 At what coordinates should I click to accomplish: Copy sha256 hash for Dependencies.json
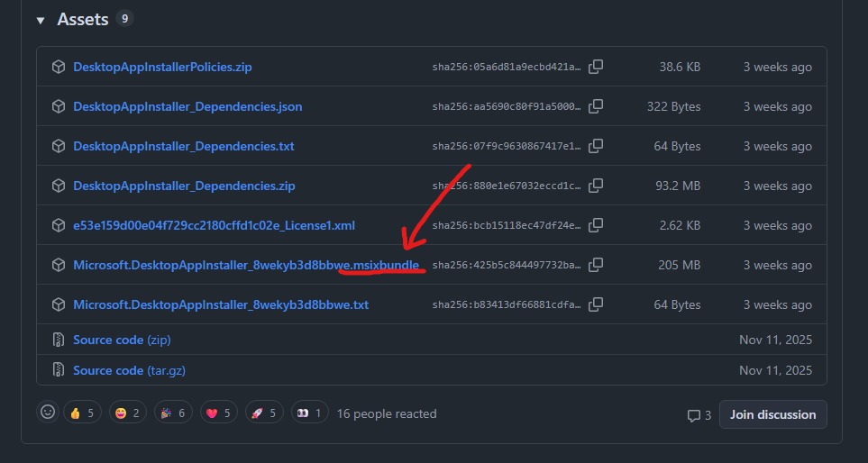pyautogui.click(x=596, y=106)
